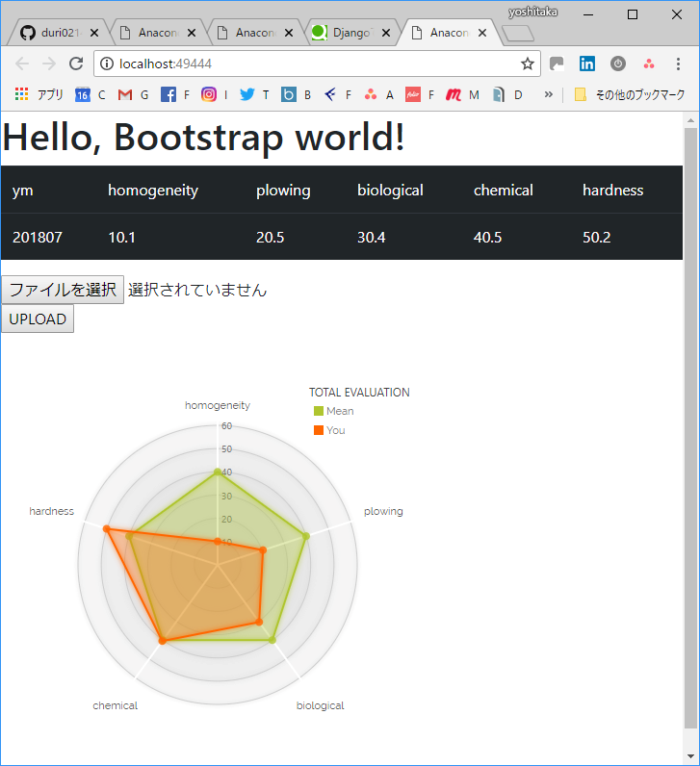The image size is (700, 766).
Task: Click the gray power extension icon
Action: pos(618,64)
